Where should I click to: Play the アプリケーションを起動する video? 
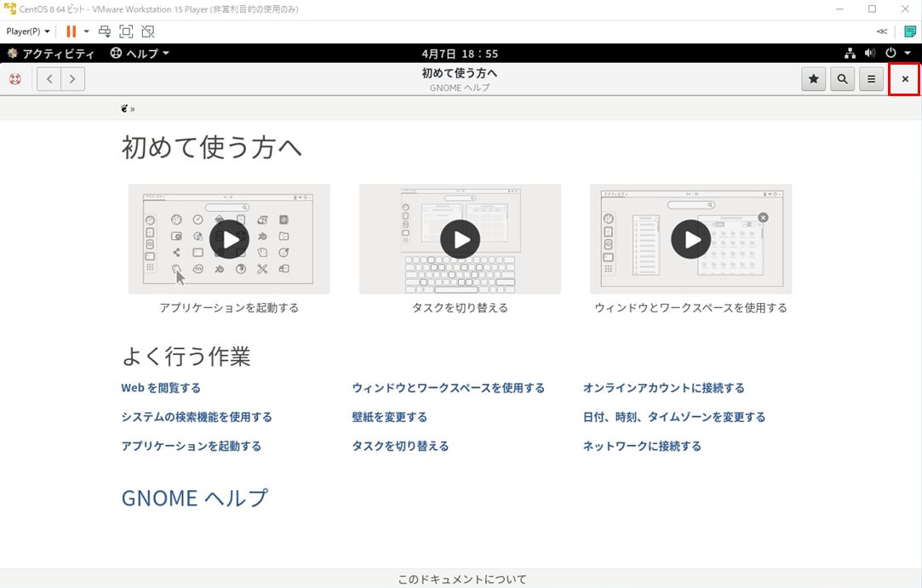click(x=229, y=239)
